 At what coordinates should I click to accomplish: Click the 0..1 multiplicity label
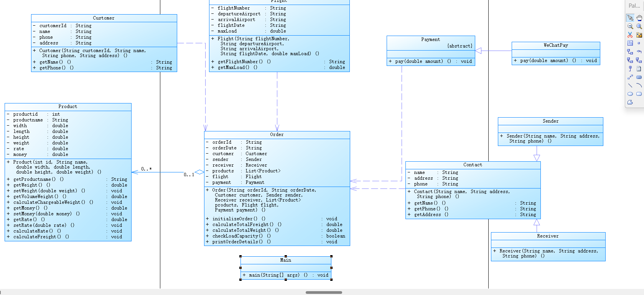tap(189, 175)
